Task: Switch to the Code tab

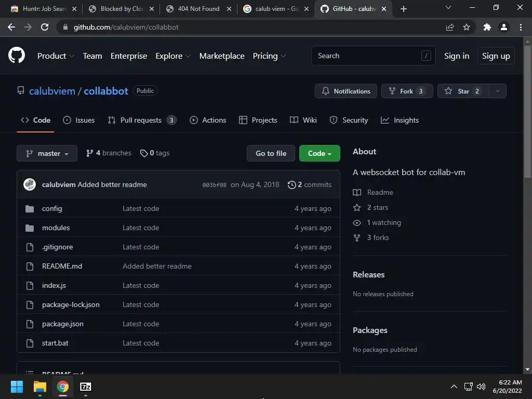Action: [x=36, y=120]
